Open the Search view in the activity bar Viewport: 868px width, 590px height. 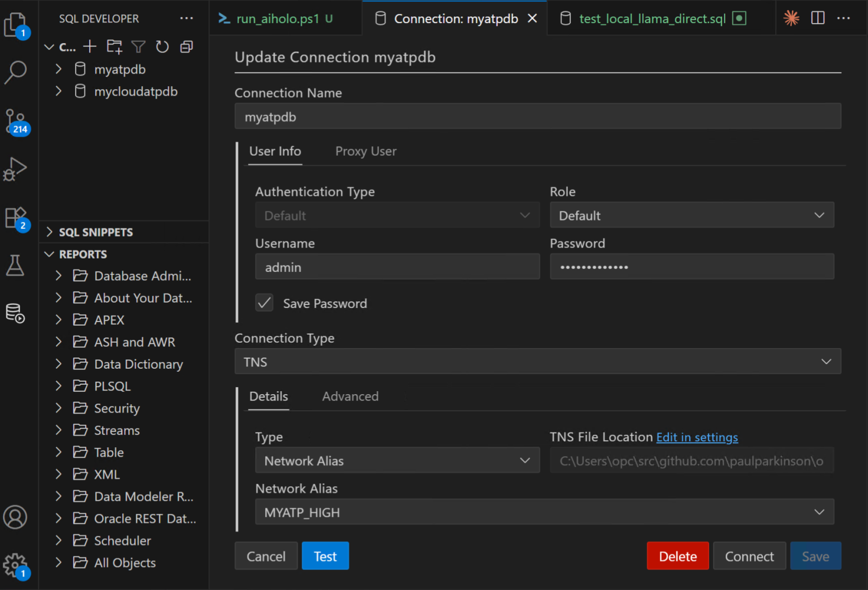[x=15, y=72]
